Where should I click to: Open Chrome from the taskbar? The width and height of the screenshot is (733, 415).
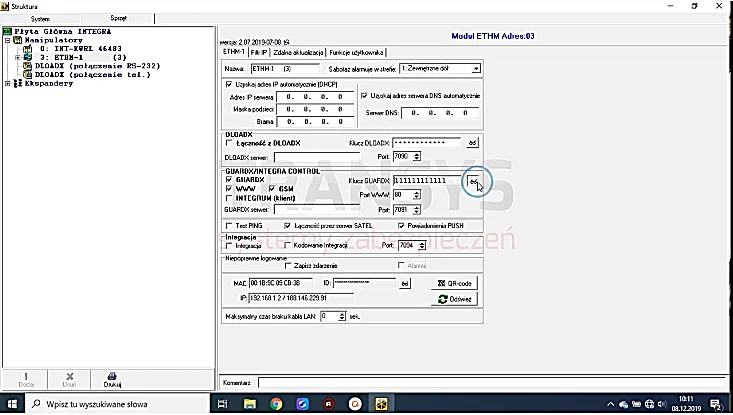276,404
